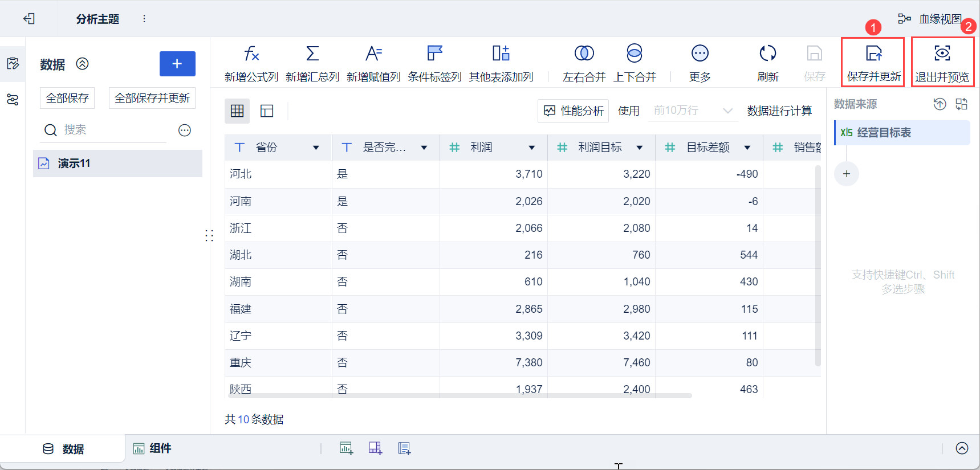Click the 新增汇总列 summary column icon
980x470 pixels.
point(312,54)
